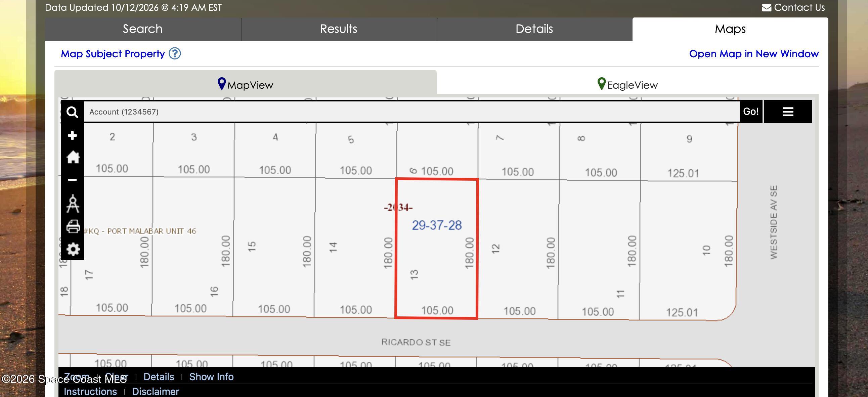Screen dimensions: 868x397
Task: Open the hamburger layers menu
Action: (x=788, y=112)
